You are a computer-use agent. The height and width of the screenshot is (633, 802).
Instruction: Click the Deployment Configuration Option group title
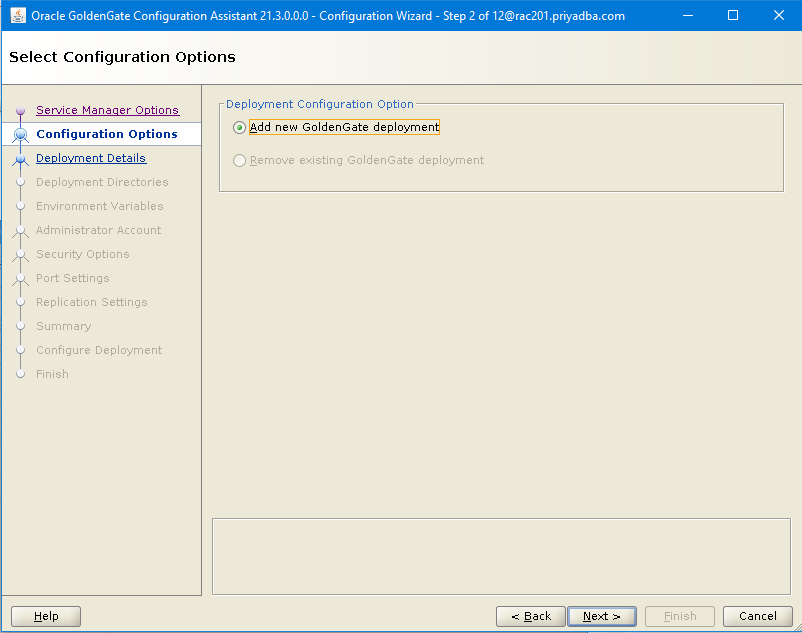pos(320,104)
